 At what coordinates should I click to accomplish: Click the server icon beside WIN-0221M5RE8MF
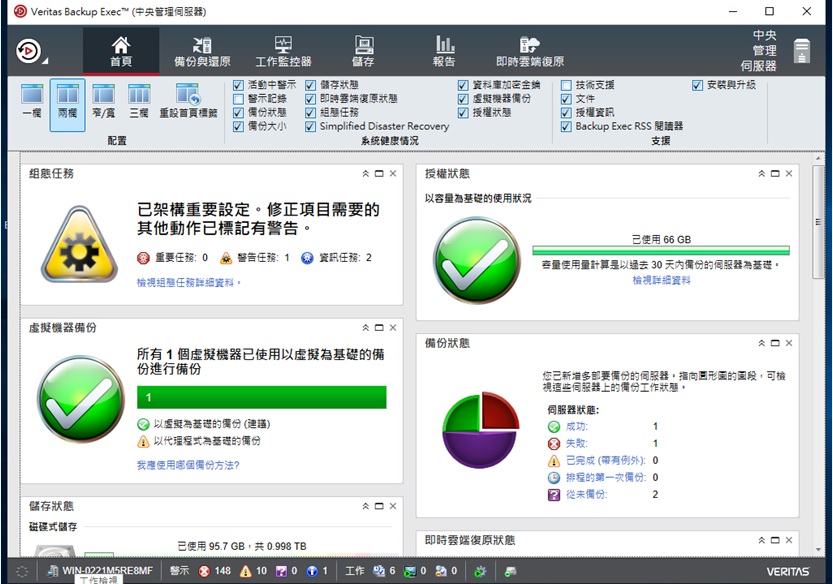click(x=53, y=571)
